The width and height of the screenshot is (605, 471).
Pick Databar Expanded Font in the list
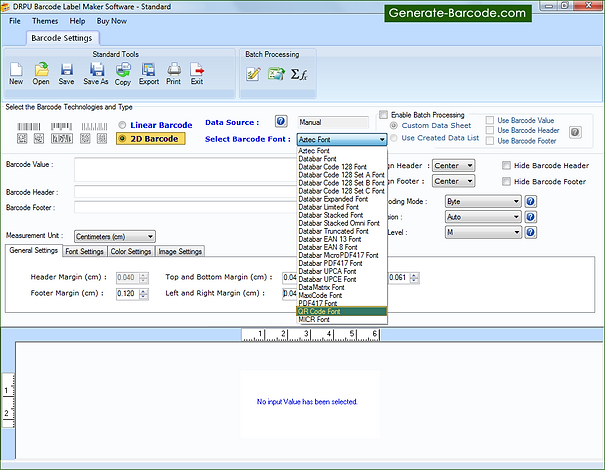point(342,199)
